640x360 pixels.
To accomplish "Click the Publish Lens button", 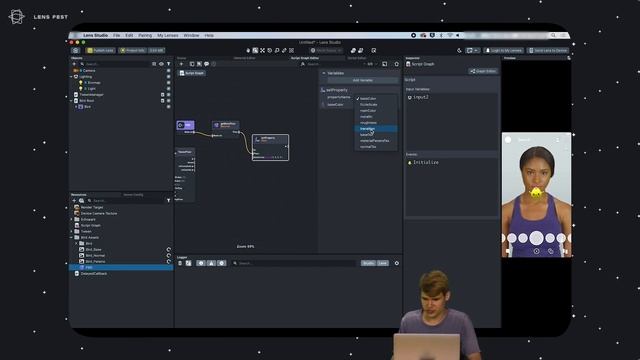I will pos(100,51).
